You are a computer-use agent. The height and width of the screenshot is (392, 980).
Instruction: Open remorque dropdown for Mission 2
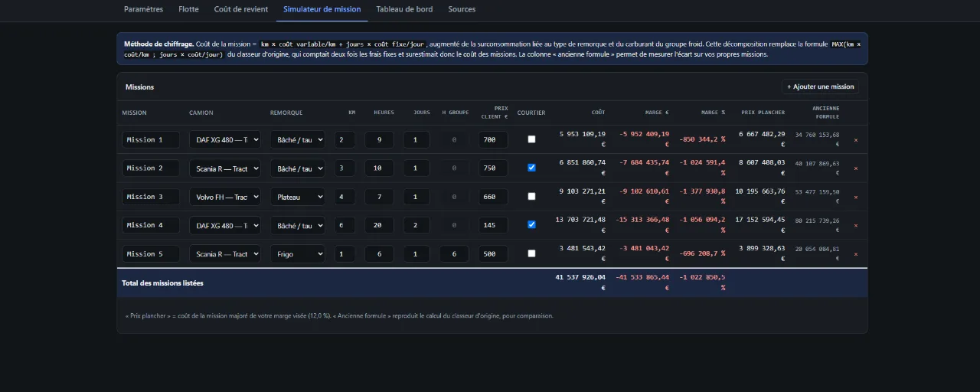(297, 168)
